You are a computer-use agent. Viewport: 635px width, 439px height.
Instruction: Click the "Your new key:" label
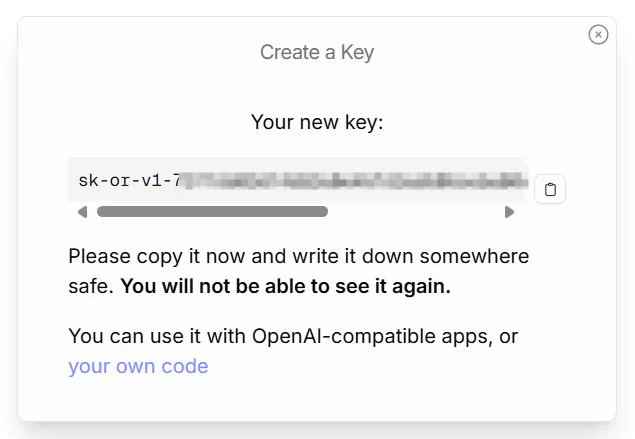coord(317,122)
